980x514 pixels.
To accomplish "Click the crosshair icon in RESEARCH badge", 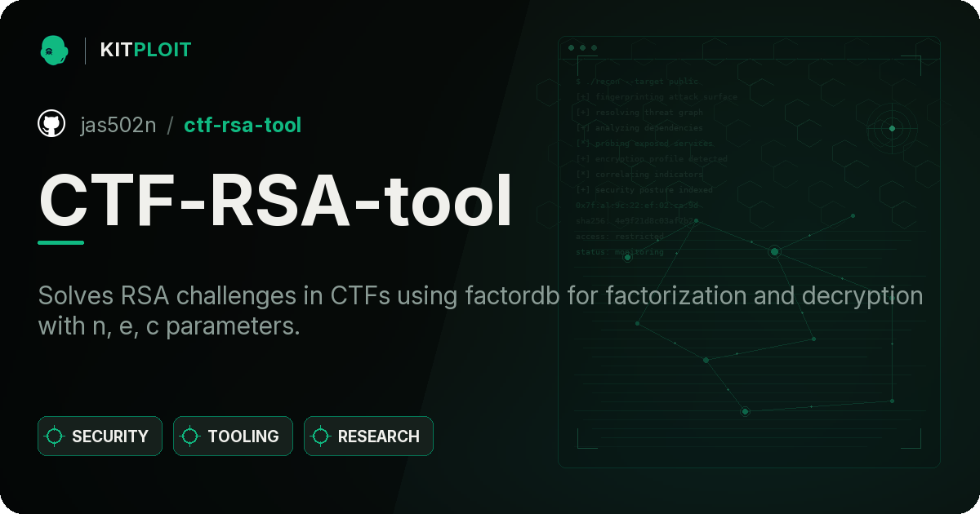I will pos(321,436).
